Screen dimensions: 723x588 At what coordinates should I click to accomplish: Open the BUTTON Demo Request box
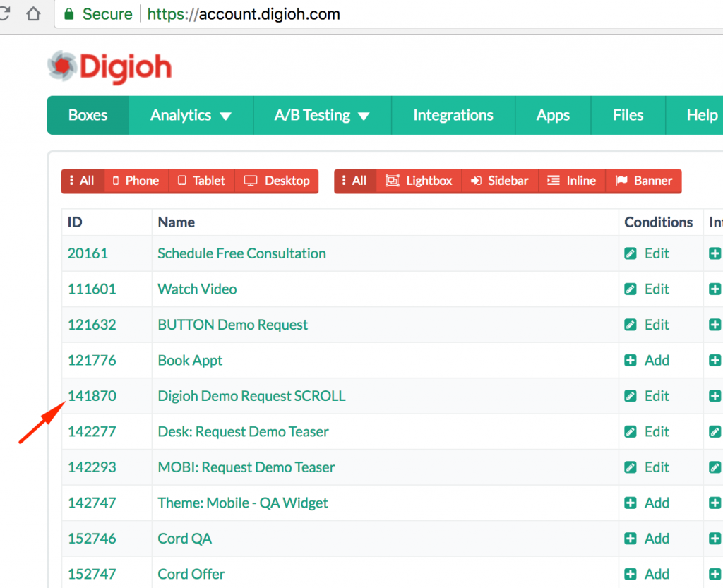[232, 325]
